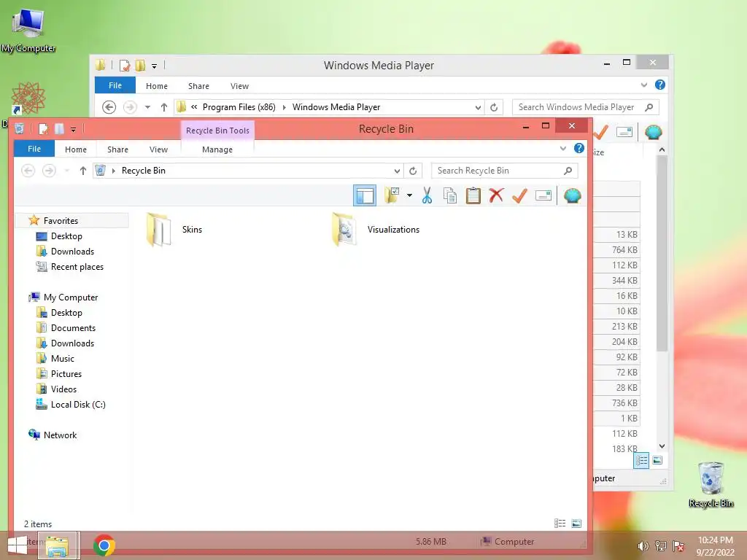Click the Help icon in Recycle Bin window
The width and height of the screenshot is (747, 560).
pyautogui.click(x=578, y=148)
